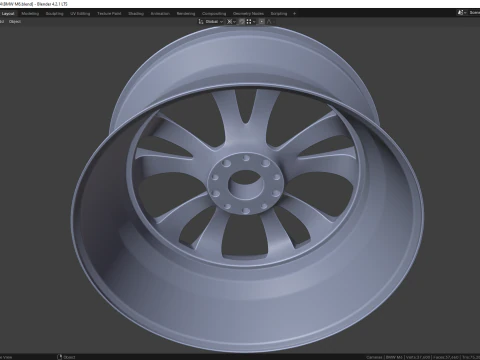The image size is (480, 360).
Task: Switch to the Geometry Nodes workspace
Action: click(x=248, y=14)
